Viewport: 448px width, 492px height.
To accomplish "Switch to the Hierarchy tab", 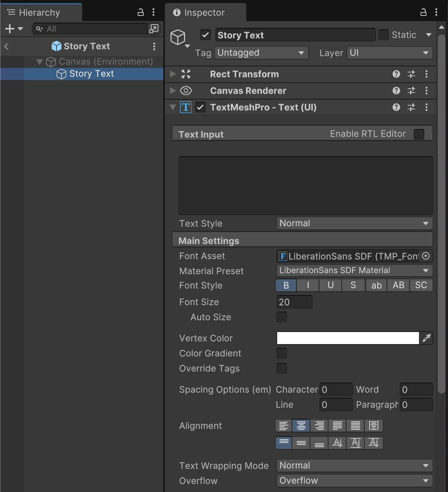I will (x=39, y=13).
